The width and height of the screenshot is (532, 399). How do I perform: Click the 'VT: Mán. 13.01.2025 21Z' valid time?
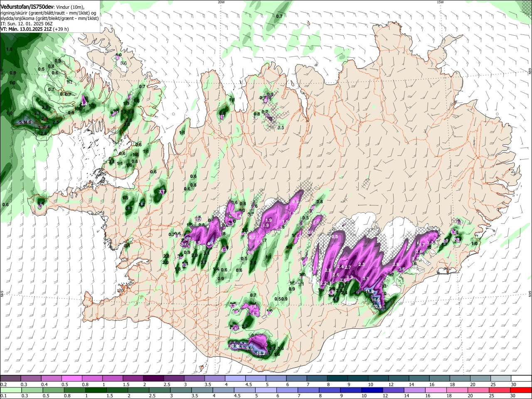[25, 29]
